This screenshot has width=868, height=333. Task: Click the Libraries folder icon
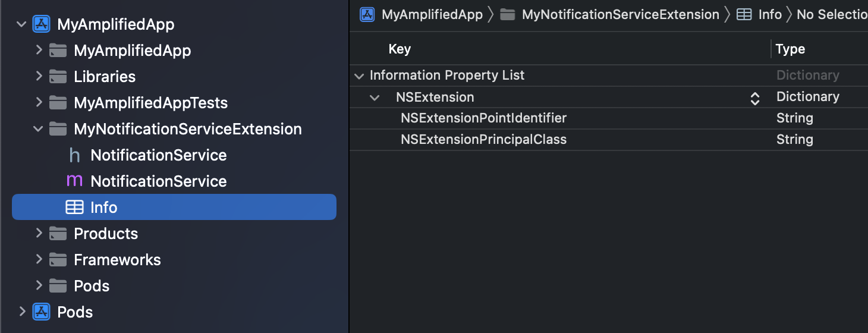tap(58, 77)
